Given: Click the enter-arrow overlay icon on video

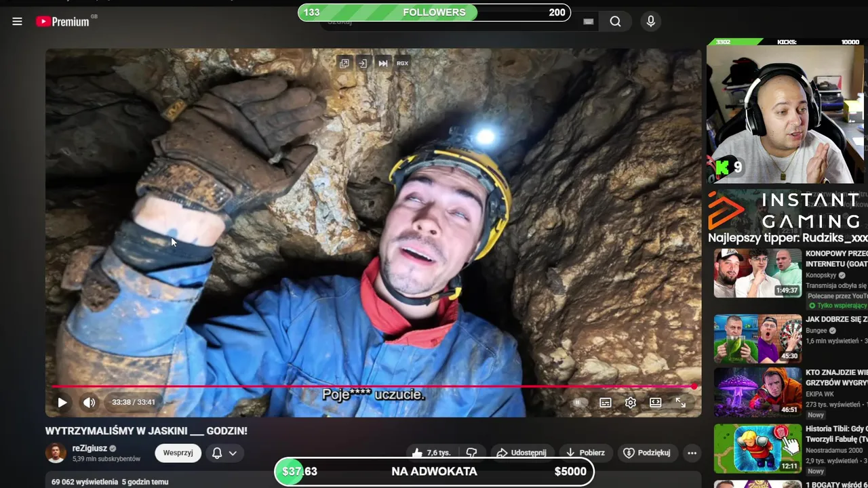Looking at the screenshot, I should (363, 63).
